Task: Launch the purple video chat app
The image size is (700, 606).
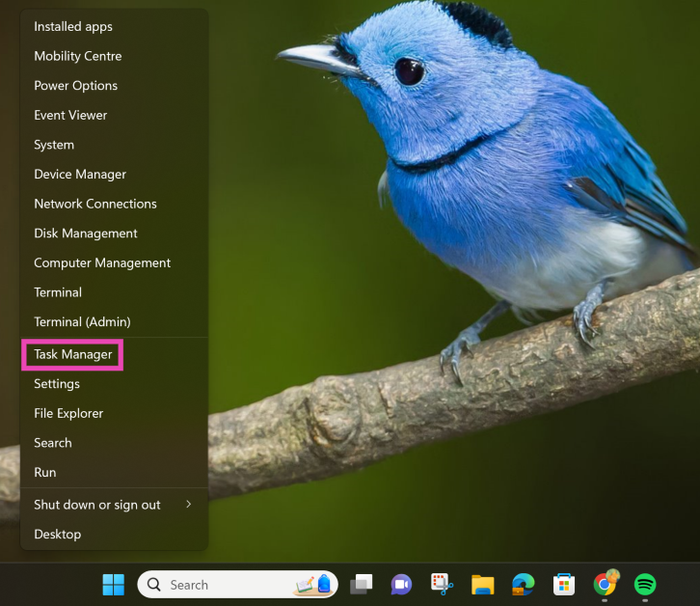Action: pos(401,585)
